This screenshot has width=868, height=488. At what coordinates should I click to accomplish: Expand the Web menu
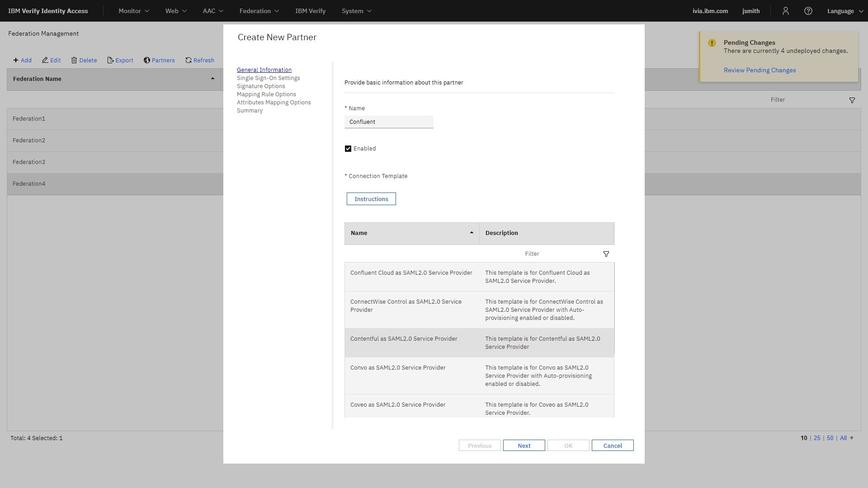click(x=176, y=11)
